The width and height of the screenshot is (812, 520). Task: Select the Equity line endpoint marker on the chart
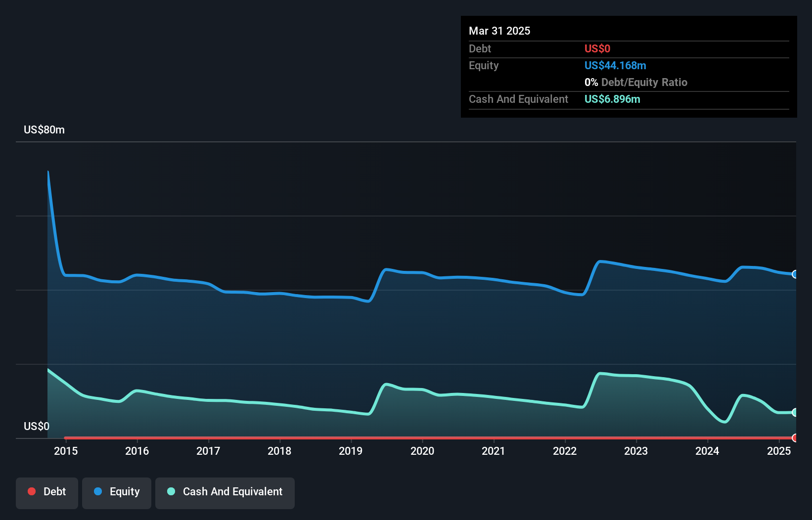coord(795,274)
